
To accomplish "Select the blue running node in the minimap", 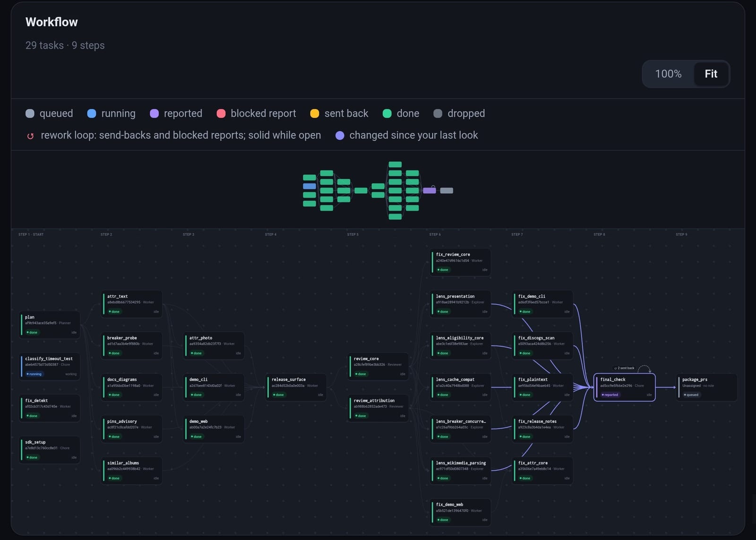I will coord(309,186).
